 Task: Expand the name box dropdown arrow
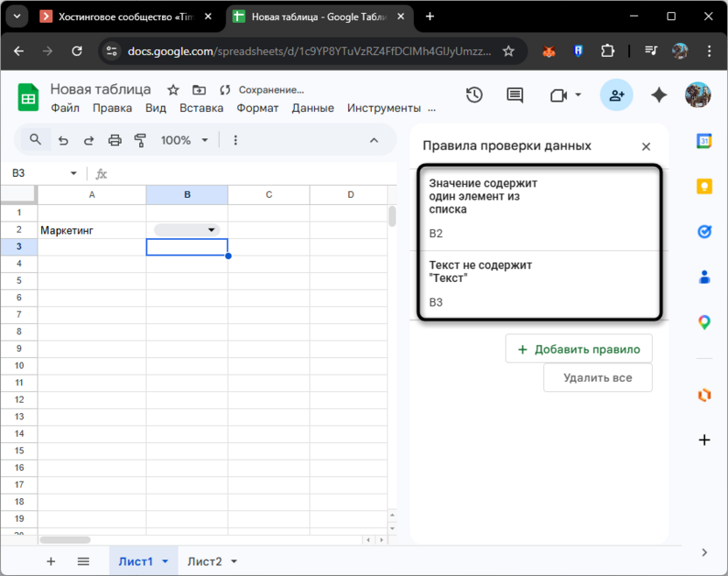click(73, 173)
